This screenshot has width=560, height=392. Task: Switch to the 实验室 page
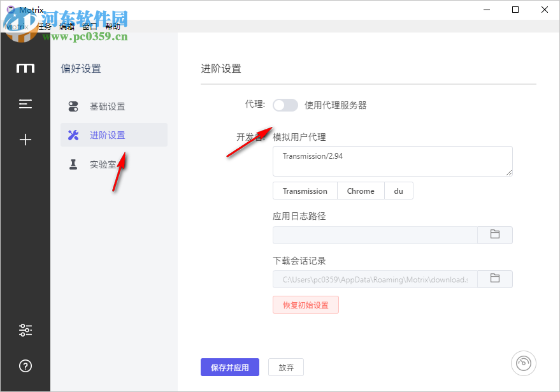click(114, 164)
